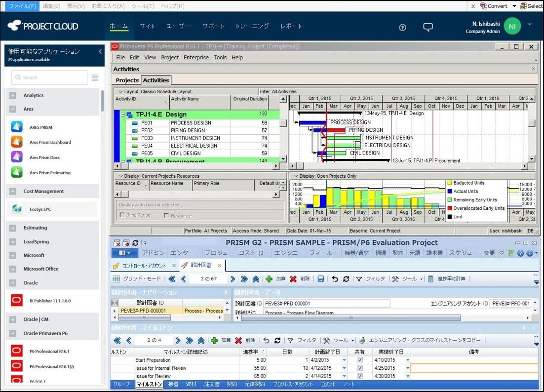The image size is (544, 392).
Task: Open the レポート nav item
Action: [x=291, y=26]
